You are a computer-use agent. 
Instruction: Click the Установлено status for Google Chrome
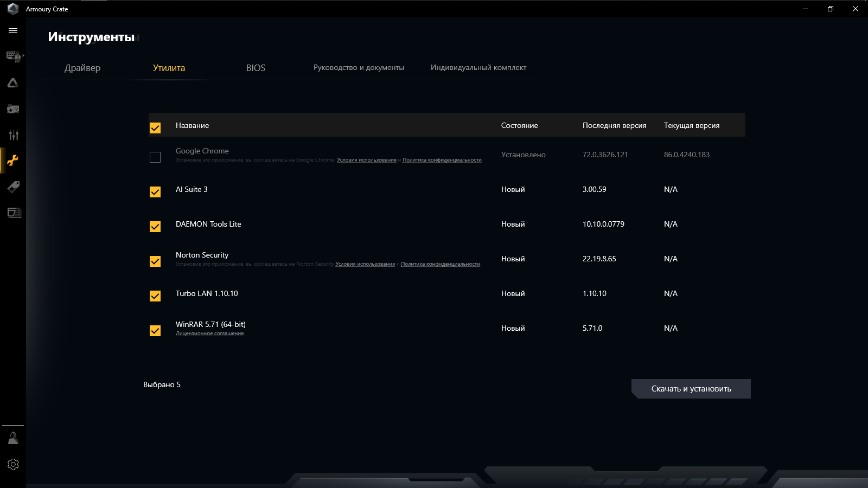tap(524, 155)
